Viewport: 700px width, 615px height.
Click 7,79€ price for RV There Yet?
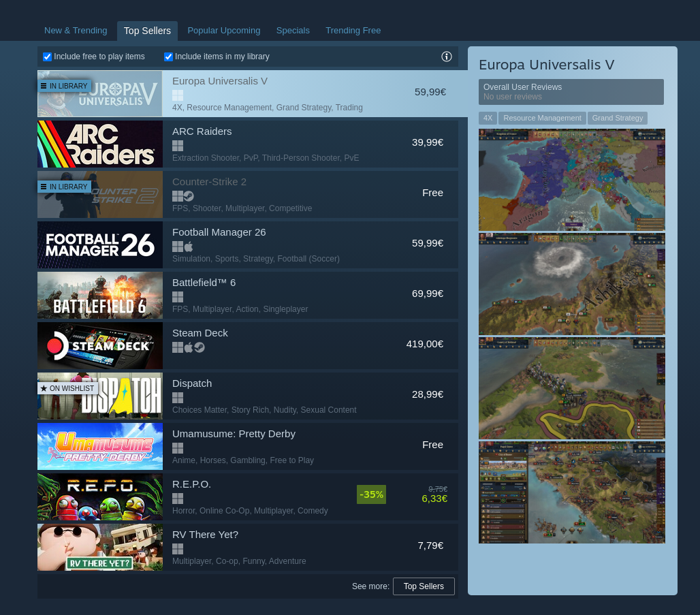point(430,546)
